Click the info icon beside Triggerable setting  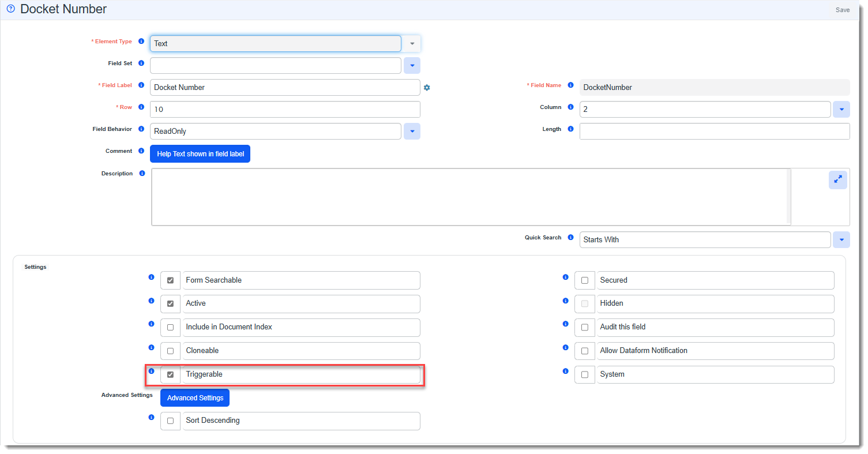[x=151, y=372]
